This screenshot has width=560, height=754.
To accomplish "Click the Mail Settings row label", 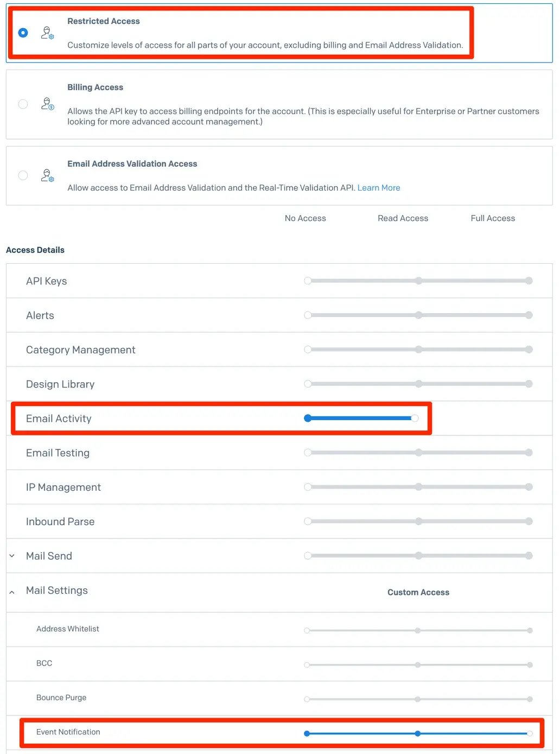I will tap(57, 591).
